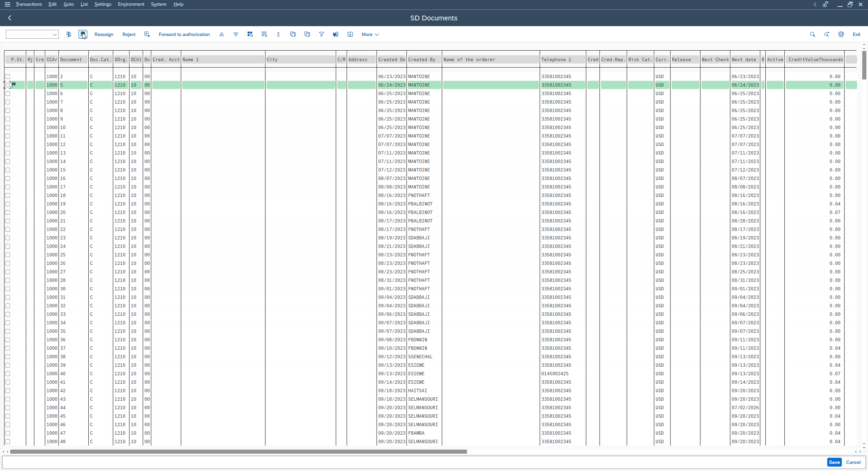Open the command field dropdown

tap(54, 34)
